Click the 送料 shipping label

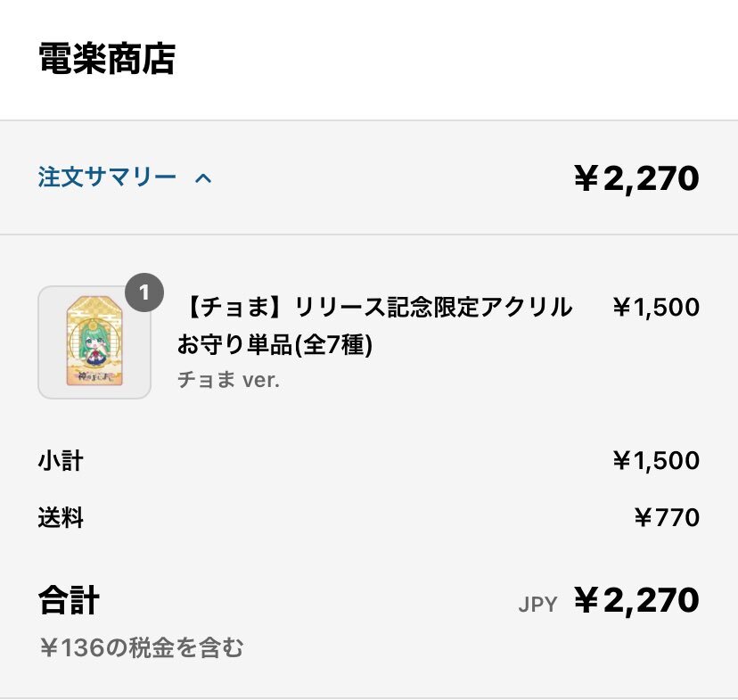coord(61,517)
